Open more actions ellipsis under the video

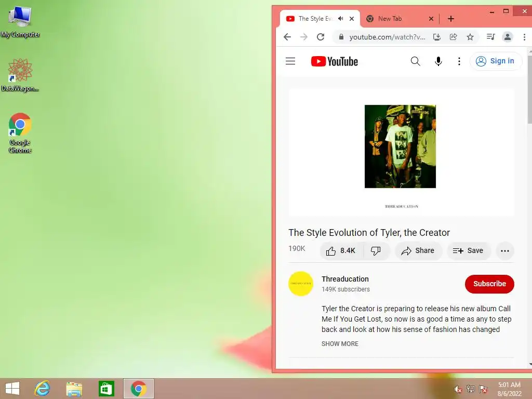(x=505, y=251)
